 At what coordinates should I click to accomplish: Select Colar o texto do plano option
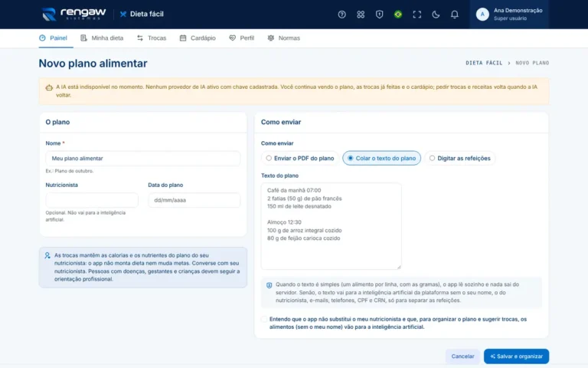(382, 158)
